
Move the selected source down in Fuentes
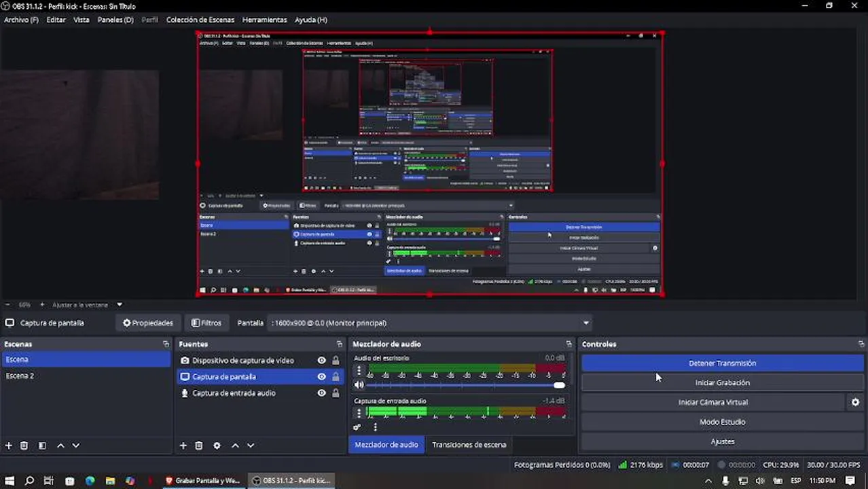(251, 446)
